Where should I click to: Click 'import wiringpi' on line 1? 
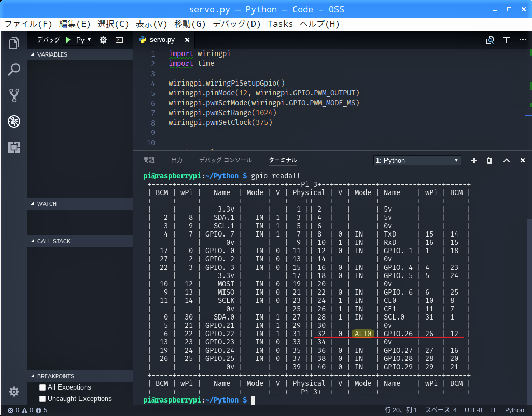[x=200, y=53]
